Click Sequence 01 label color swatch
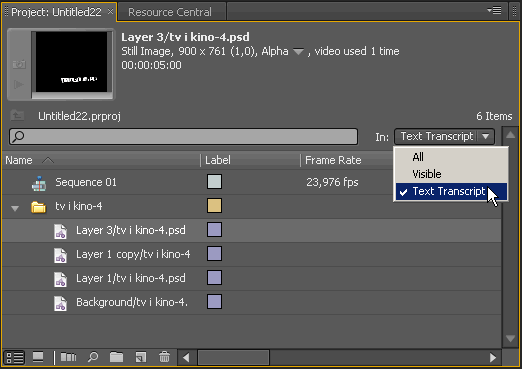522x369 pixels. [x=214, y=182]
